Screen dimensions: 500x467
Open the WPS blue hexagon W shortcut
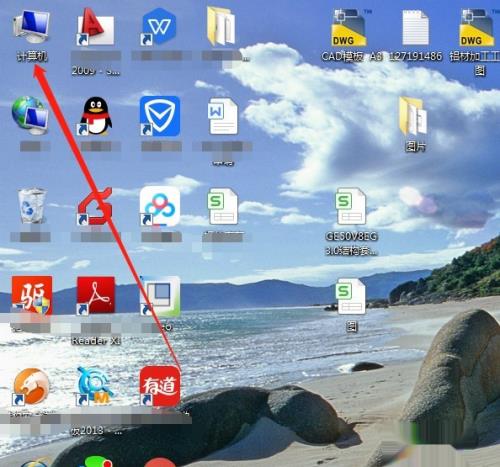pos(160,27)
